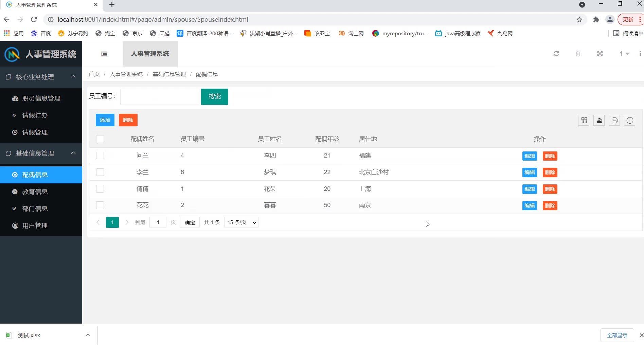Click the blue 添加 button

click(105, 120)
